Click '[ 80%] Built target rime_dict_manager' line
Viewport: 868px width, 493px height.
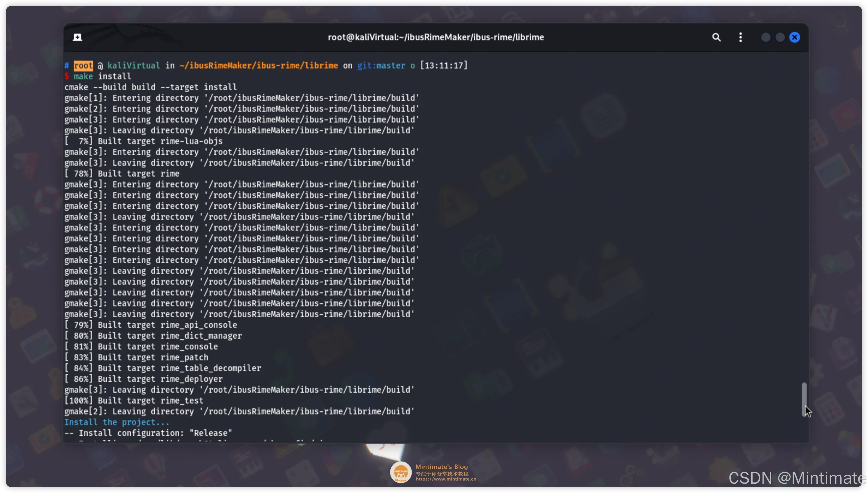coord(153,336)
